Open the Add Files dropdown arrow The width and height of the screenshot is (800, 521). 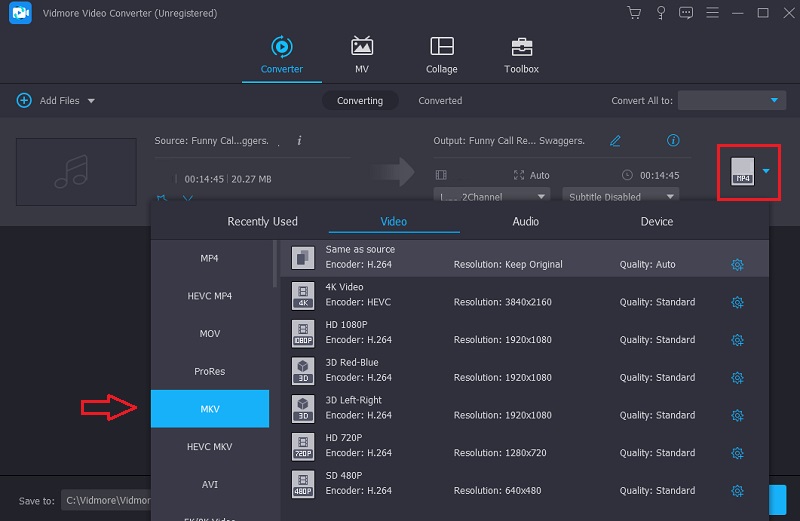click(91, 101)
